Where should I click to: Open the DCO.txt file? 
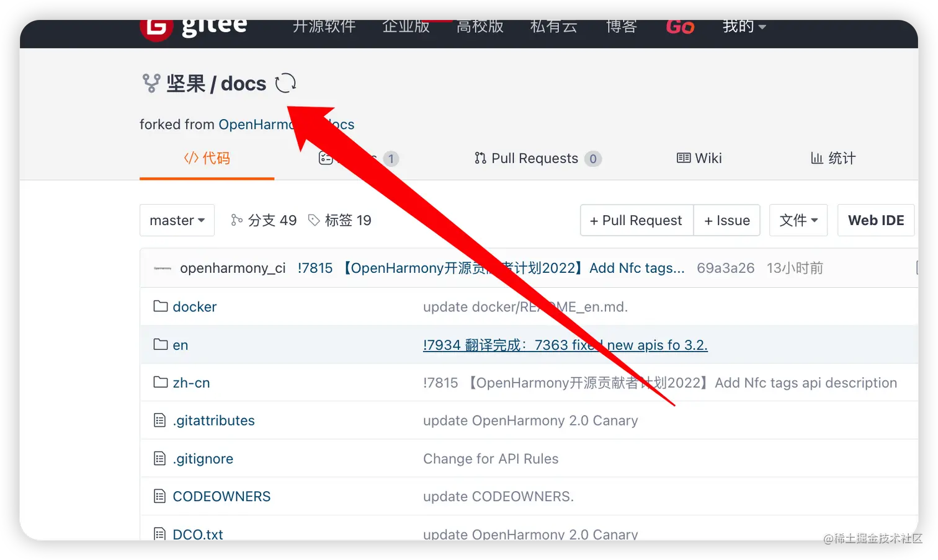198,534
